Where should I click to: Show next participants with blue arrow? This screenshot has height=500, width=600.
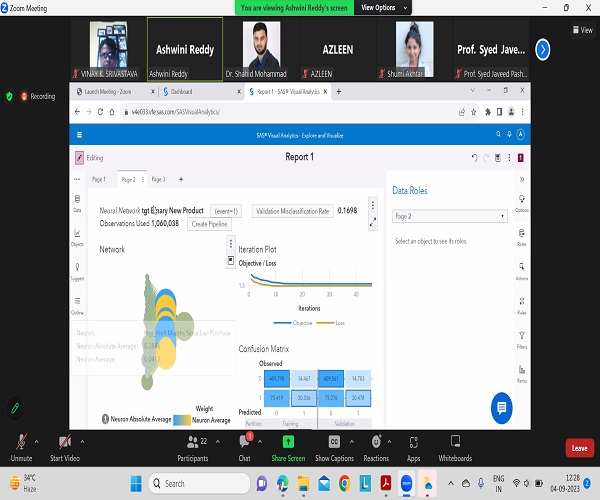pos(542,49)
